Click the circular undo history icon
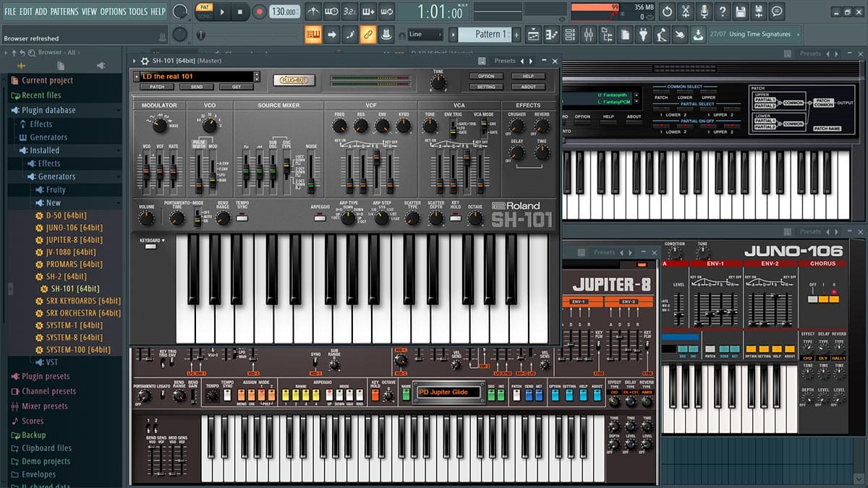The height and width of the screenshot is (488, 868). coord(667,12)
